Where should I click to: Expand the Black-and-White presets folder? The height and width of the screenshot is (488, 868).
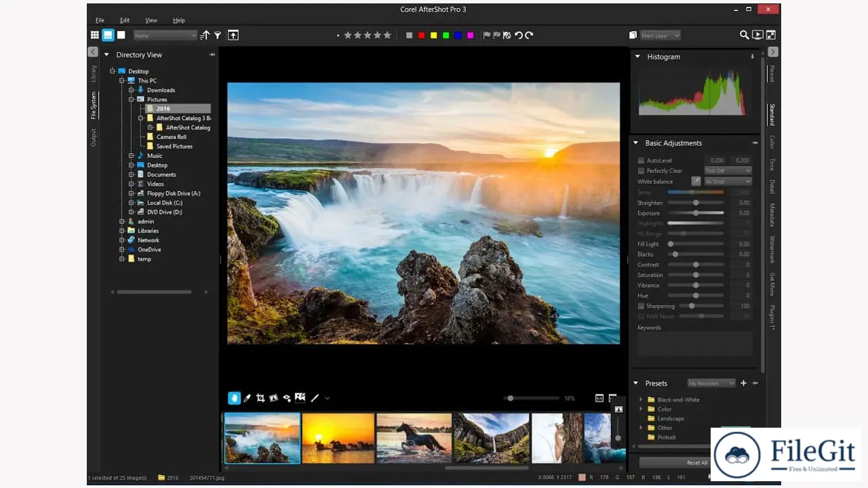coord(641,400)
